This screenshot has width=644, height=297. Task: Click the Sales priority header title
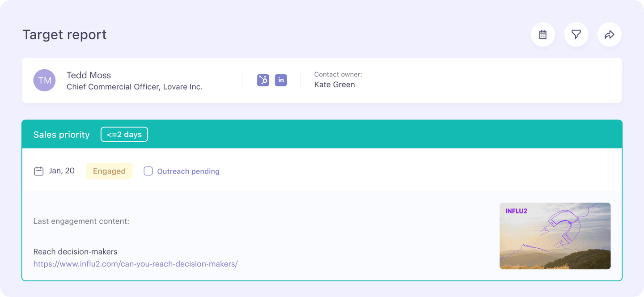point(62,135)
